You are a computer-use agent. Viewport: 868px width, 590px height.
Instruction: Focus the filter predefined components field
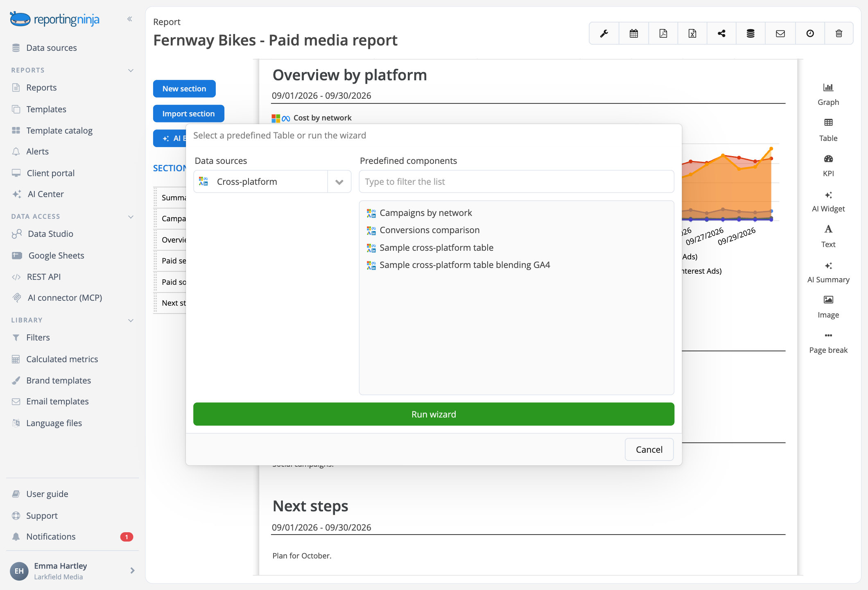pos(516,182)
